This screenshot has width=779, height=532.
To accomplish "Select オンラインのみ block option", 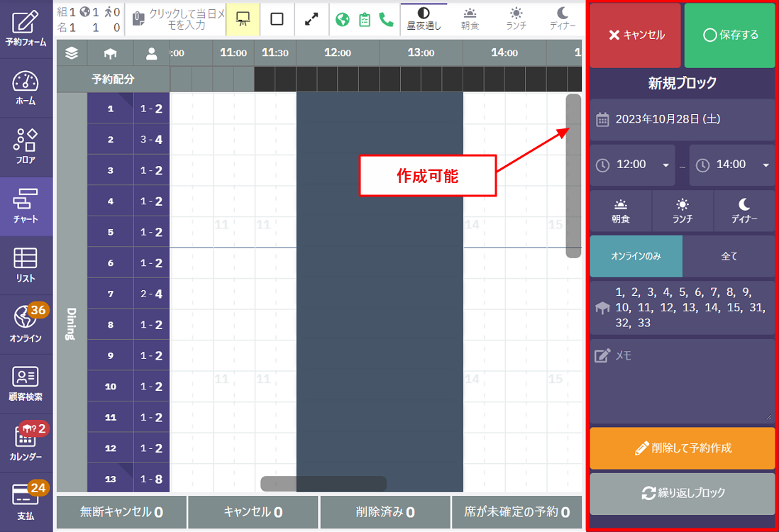I will click(636, 256).
